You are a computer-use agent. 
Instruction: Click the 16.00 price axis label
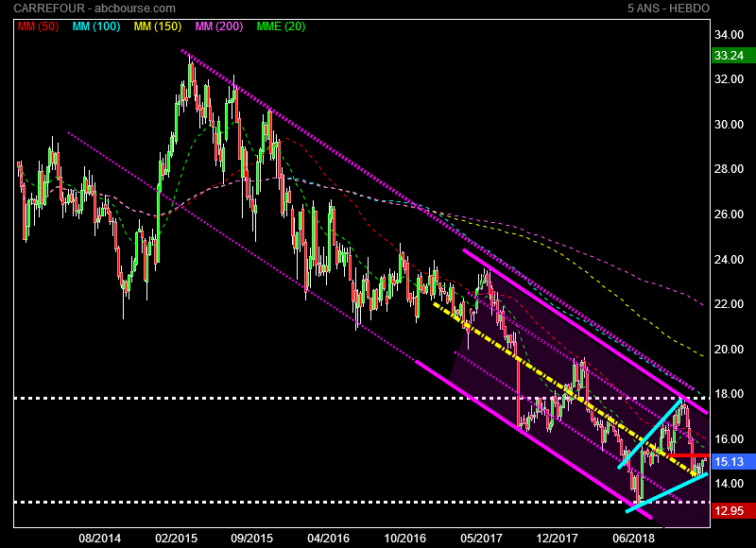(x=729, y=439)
